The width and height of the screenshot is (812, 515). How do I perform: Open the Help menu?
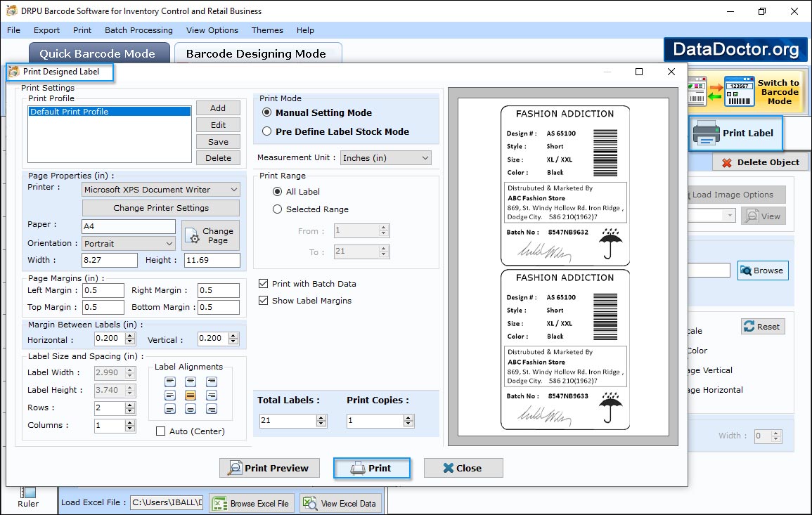pyautogui.click(x=305, y=30)
